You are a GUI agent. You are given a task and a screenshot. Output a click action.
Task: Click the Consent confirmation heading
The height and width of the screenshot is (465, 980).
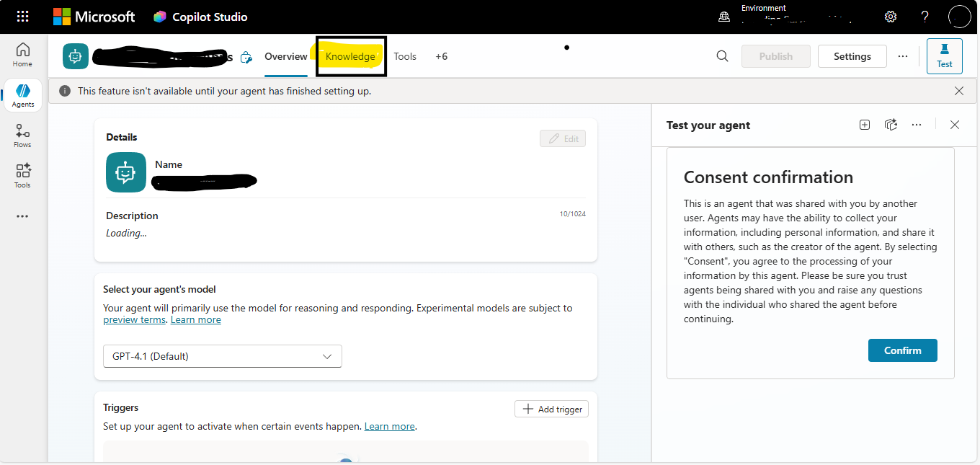[x=768, y=177]
